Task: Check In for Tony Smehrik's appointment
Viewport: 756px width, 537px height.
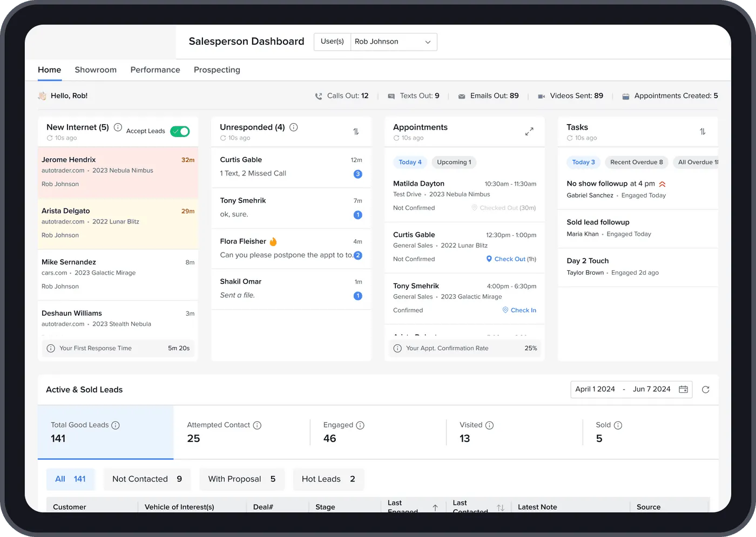Action: point(519,310)
